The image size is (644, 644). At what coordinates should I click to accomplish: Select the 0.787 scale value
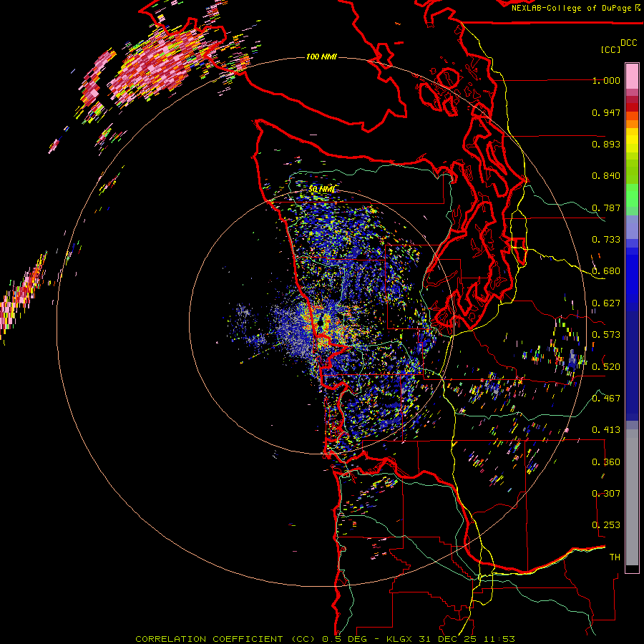tap(606, 208)
